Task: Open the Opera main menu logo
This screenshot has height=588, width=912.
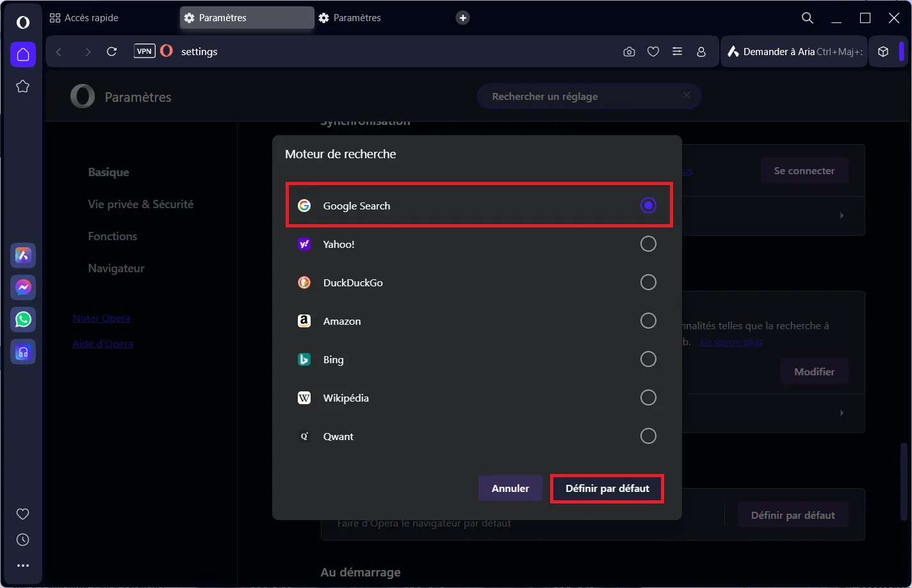Action: pos(23,22)
